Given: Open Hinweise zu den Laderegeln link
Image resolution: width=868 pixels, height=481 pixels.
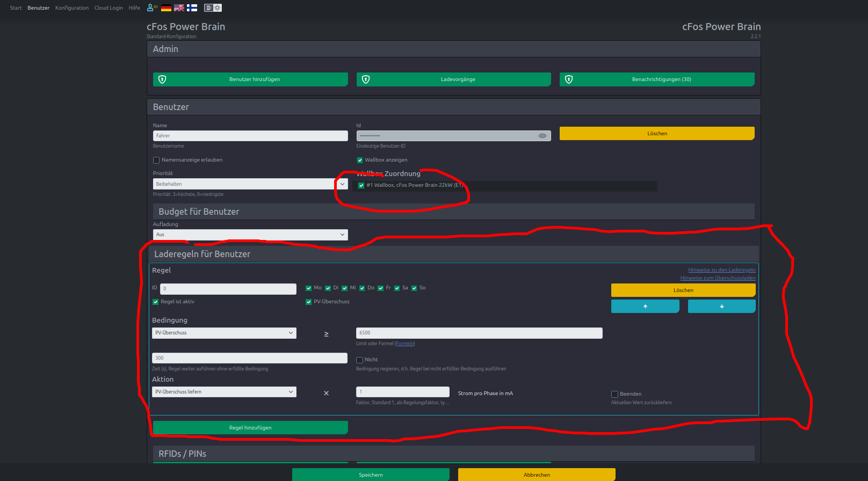Looking at the screenshot, I should [722, 270].
